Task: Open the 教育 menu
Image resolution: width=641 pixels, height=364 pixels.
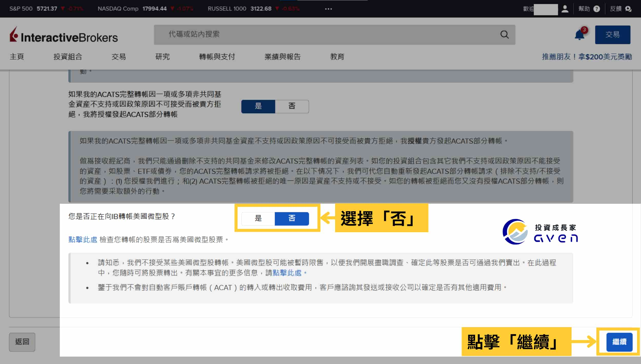Action: pyautogui.click(x=337, y=57)
